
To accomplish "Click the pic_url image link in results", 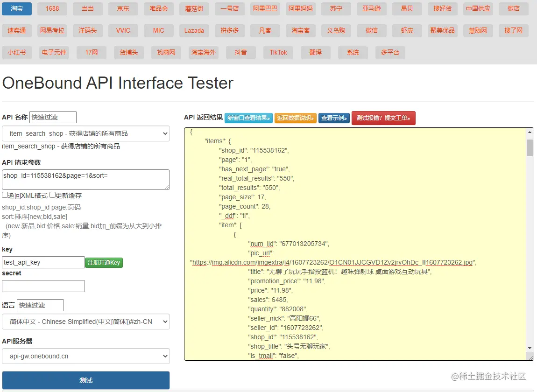I will click(x=332, y=263).
